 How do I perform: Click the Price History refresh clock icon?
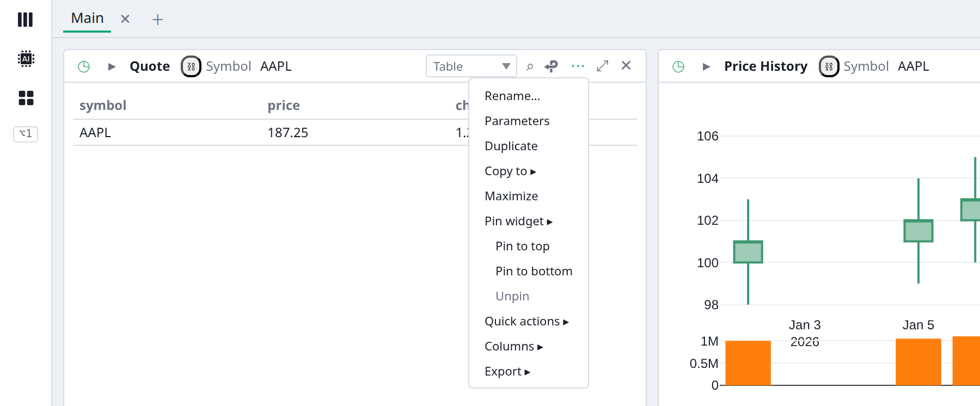pyautogui.click(x=678, y=66)
